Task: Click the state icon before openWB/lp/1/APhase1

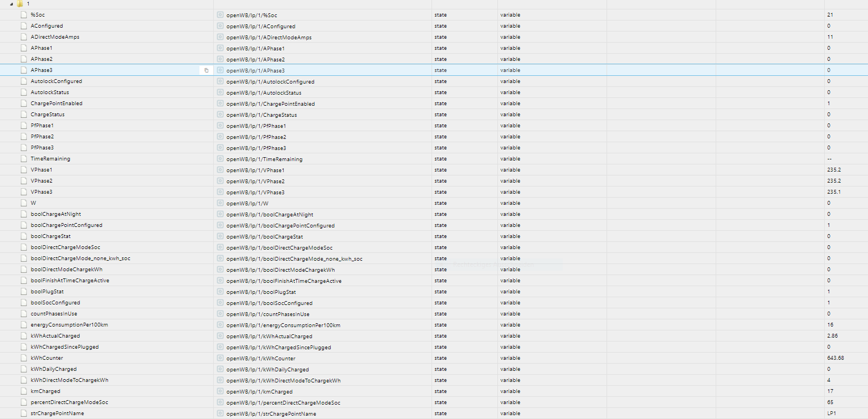Action: pos(220,48)
